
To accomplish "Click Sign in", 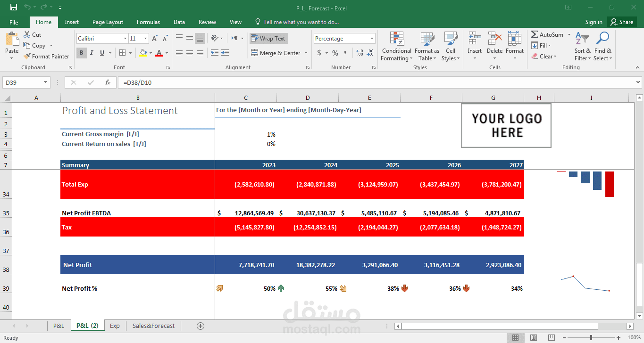I will 594,22.
